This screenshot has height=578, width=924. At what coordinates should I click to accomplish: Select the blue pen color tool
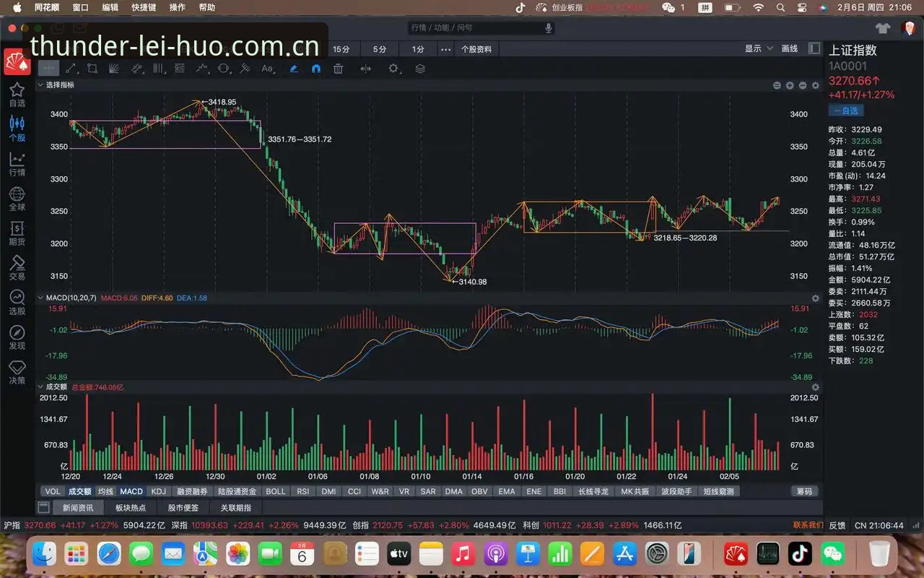293,69
